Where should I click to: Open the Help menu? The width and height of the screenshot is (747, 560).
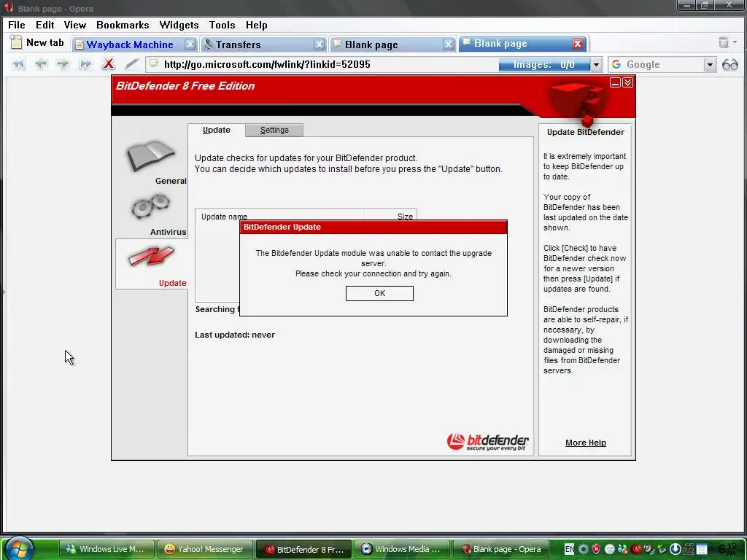pyautogui.click(x=256, y=25)
